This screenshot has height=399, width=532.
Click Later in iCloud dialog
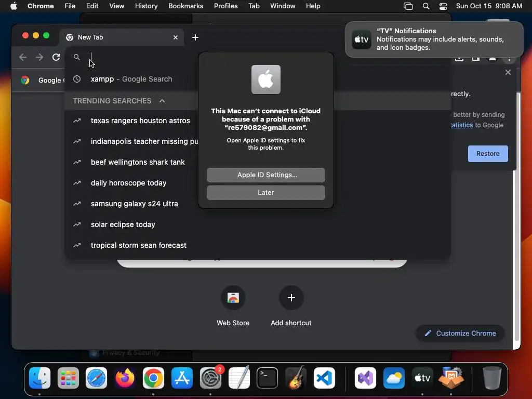(x=266, y=193)
